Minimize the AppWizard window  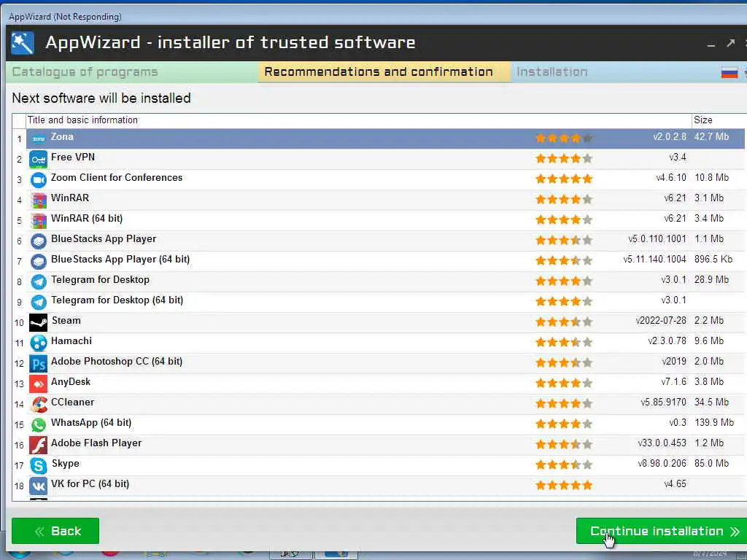[711, 44]
